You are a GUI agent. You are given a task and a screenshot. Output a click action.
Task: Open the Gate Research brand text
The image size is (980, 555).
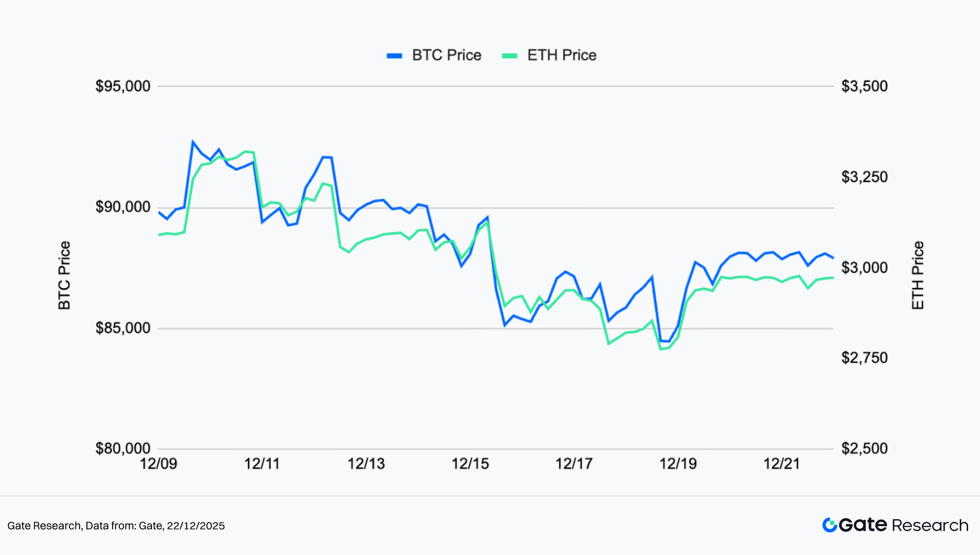point(904,525)
